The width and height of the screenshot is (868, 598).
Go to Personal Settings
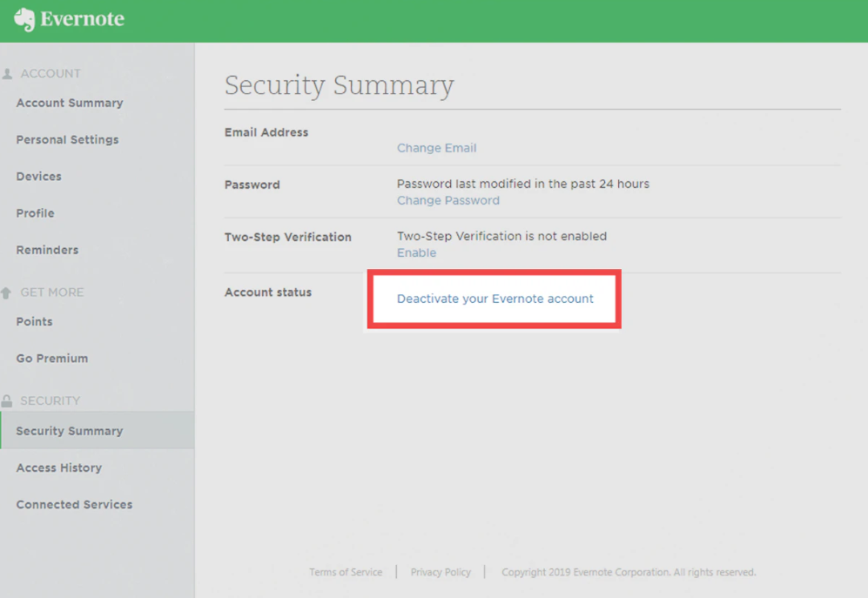pos(68,139)
